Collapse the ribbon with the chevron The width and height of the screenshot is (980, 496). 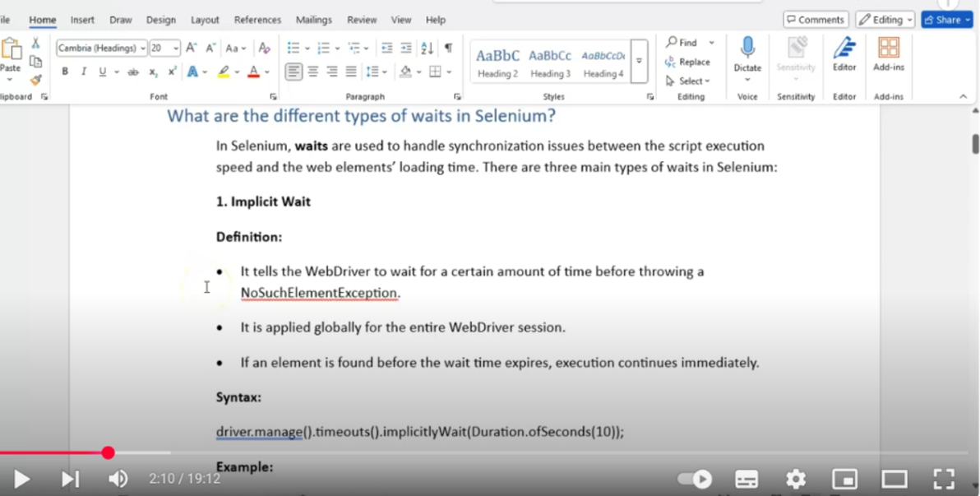[x=963, y=96]
